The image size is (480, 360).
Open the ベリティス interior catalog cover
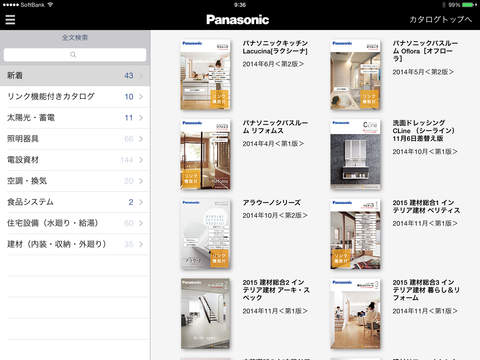[355, 234]
